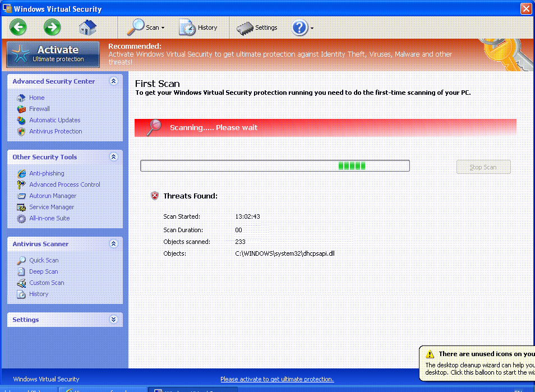Image resolution: width=535 pixels, height=392 pixels.
Task: Open Automatic Updates settings
Action: pos(54,120)
